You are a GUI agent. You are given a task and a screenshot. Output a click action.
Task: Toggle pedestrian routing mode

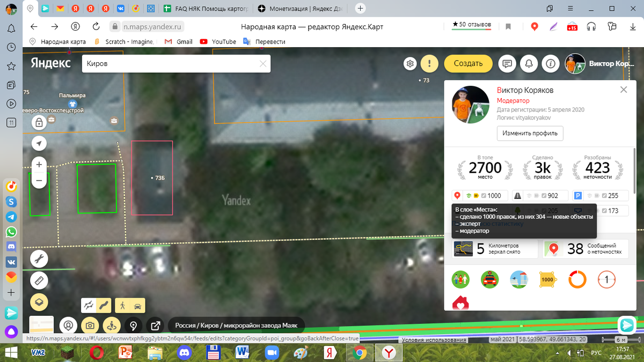pyautogui.click(x=123, y=306)
